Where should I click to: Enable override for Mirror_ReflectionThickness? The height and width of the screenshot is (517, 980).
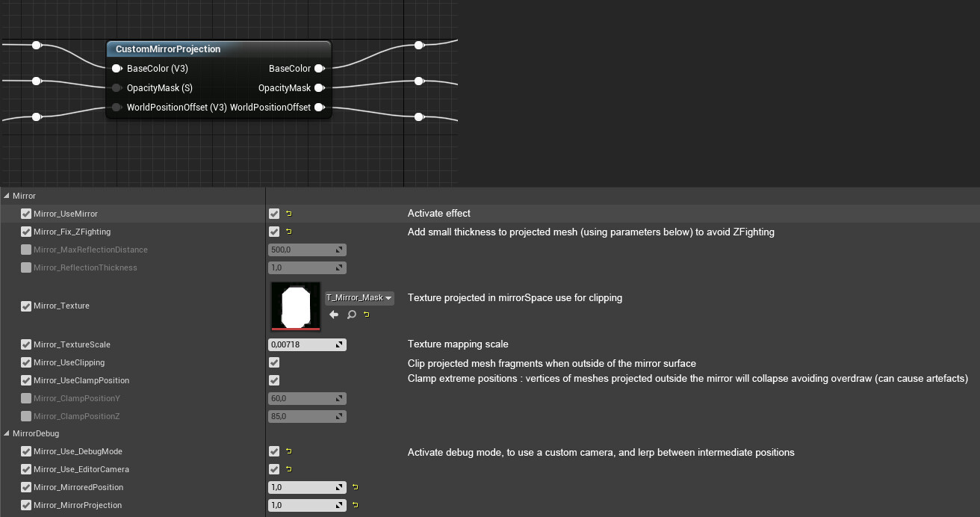coord(26,267)
